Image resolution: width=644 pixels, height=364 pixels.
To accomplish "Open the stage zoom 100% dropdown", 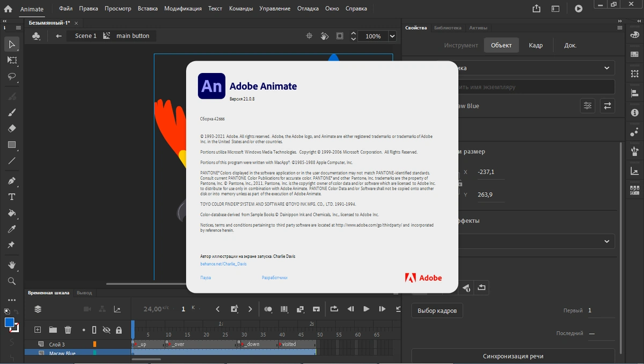I will coord(392,36).
